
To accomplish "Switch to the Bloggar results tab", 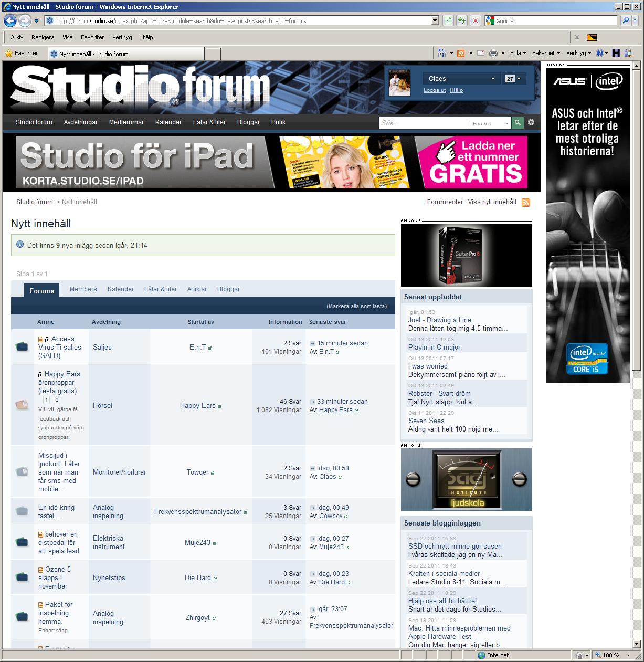I will pyautogui.click(x=229, y=289).
